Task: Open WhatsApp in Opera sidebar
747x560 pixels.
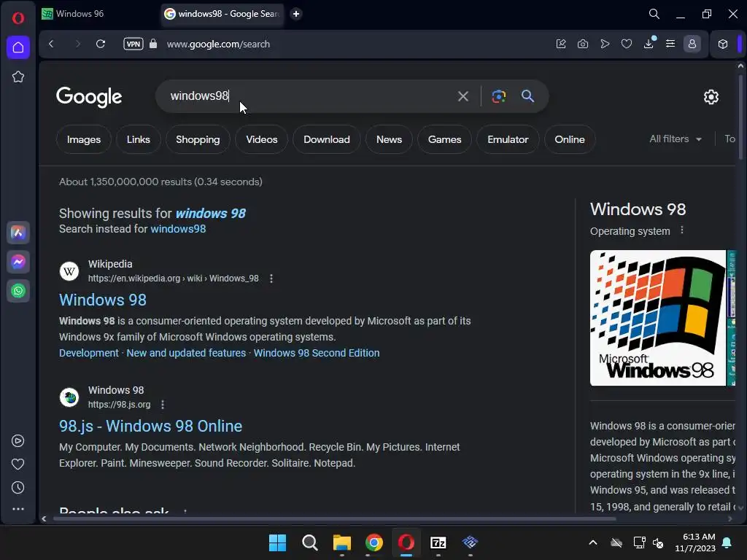Action: click(x=18, y=291)
